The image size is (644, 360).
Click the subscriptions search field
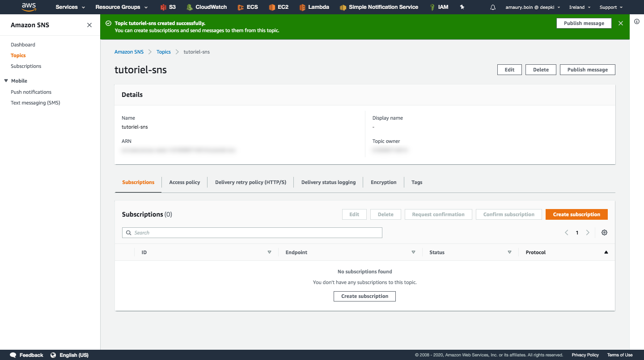pyautogui.click(x=252, y=233)
